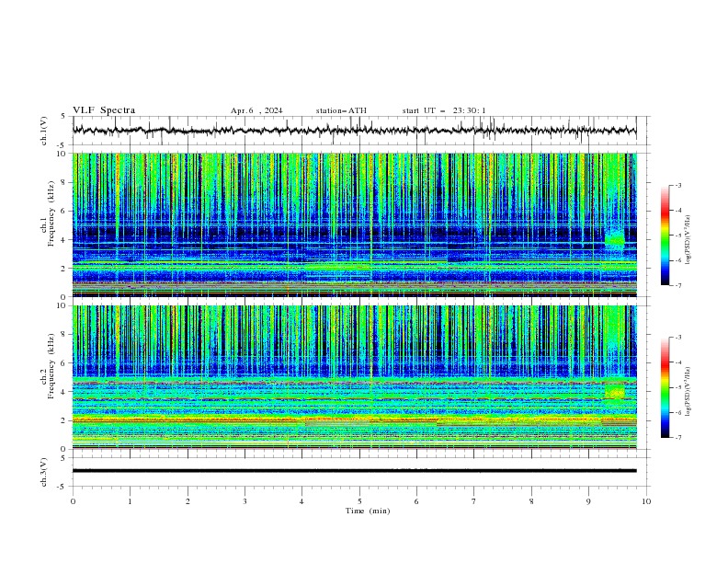
Task: Click the ch.1 green burst near 4 kHz
Action: [x=615, y=240]
